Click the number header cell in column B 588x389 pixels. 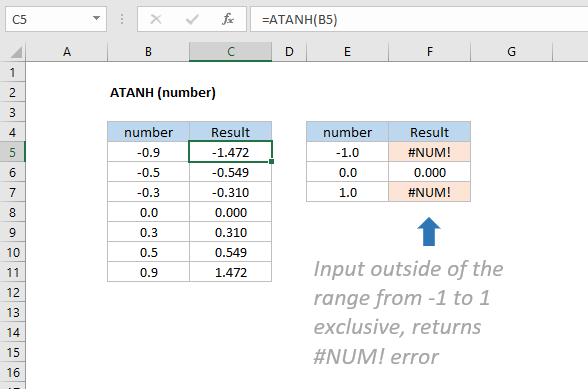tap(148, 132)
